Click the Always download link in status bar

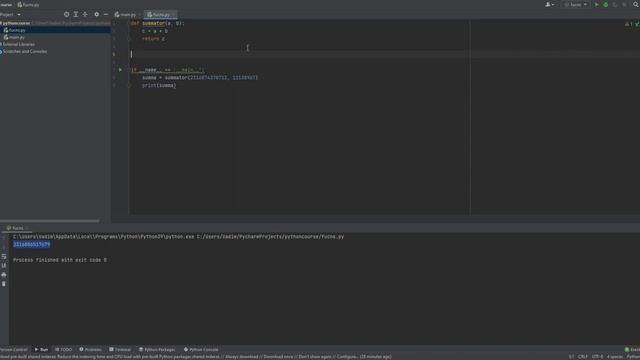(242, 357)
